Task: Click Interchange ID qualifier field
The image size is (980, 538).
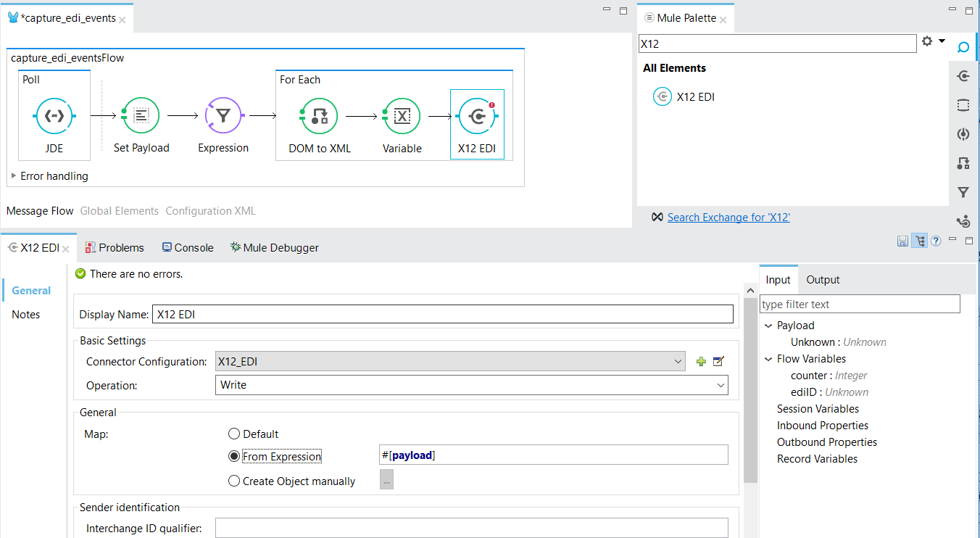Action: [x=472, y=528]
